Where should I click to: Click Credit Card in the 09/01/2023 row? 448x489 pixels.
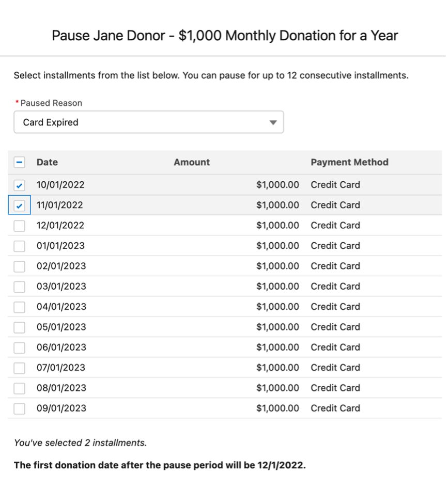335,408
